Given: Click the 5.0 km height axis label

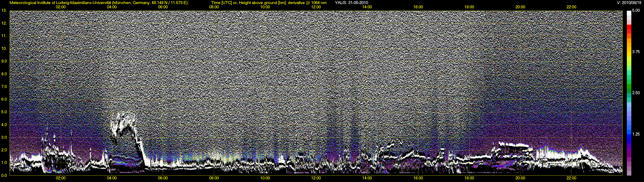Looking at the screenshot, I should pos(4,112).
